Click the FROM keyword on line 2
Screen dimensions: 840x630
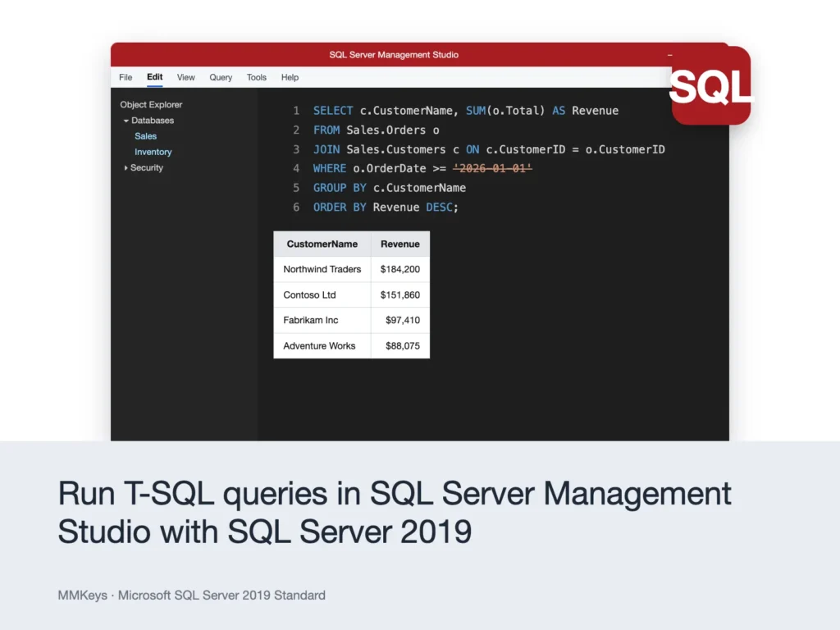[x=326, y=130]
